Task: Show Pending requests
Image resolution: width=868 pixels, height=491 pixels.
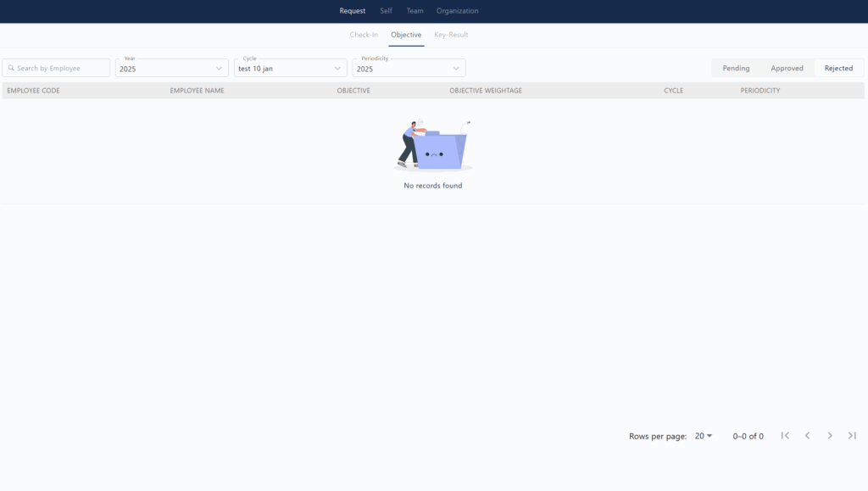Action: [x=736, y=68]
